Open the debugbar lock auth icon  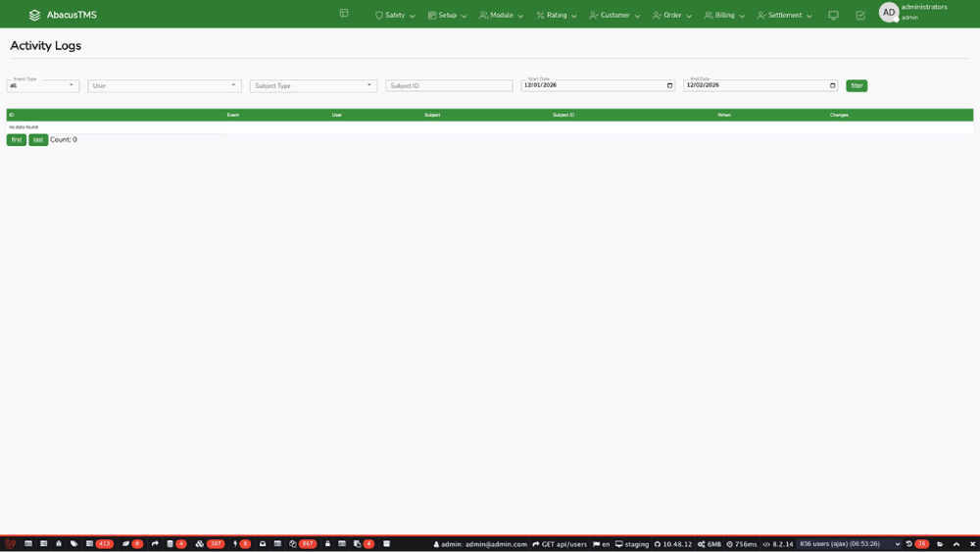(x=327, y=543)
